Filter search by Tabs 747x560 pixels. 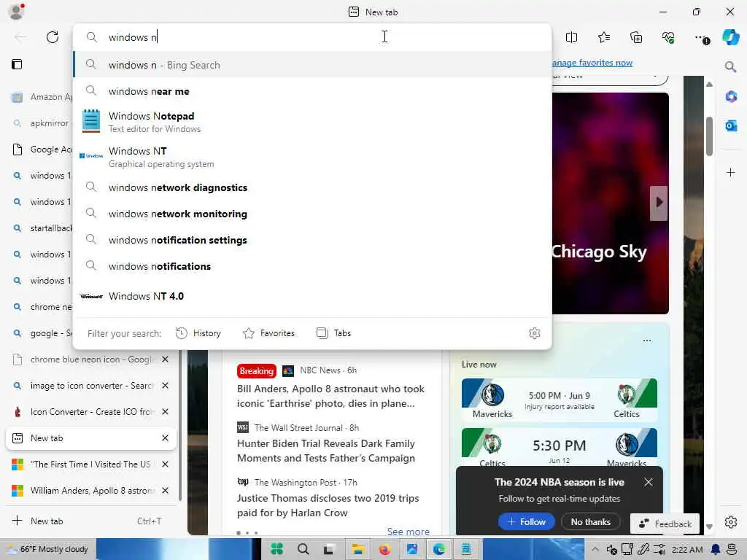click(334, 333)
